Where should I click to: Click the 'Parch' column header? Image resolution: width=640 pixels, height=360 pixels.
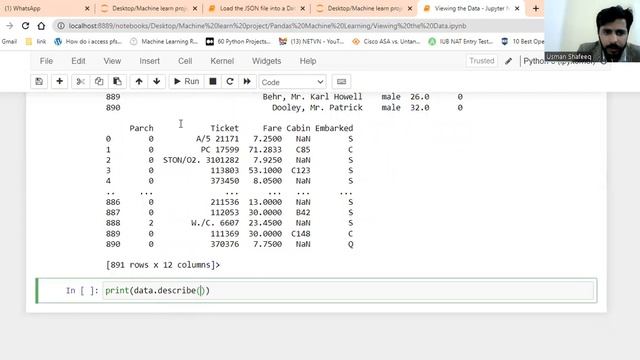[x=141, y=128]
